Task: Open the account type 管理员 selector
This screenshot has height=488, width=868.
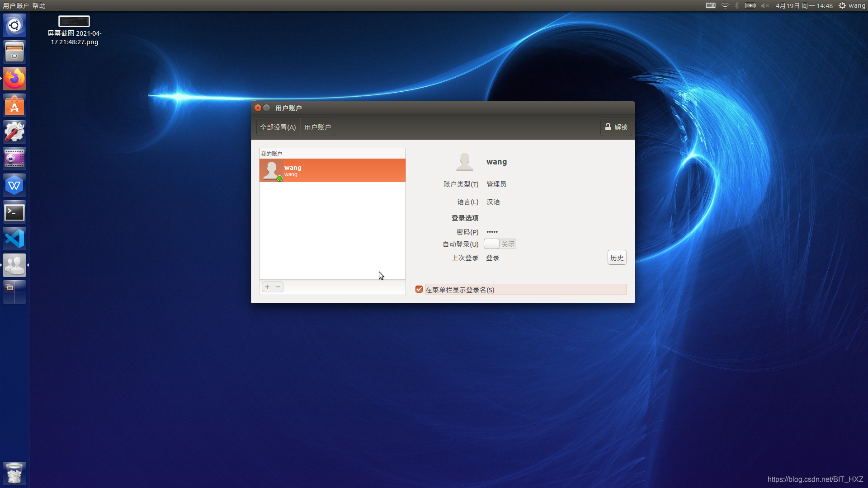Action: click(496, 184)
